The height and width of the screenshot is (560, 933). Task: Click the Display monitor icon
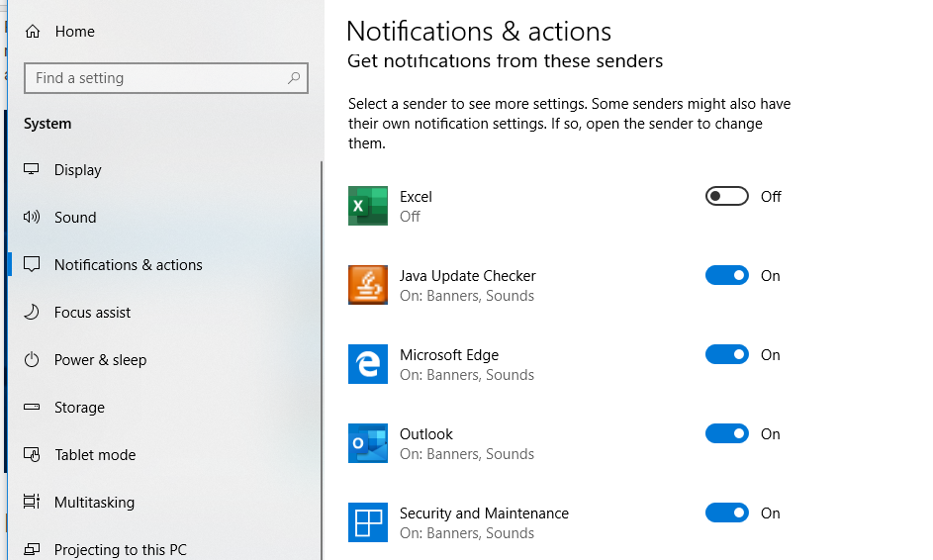coord(32,169)
